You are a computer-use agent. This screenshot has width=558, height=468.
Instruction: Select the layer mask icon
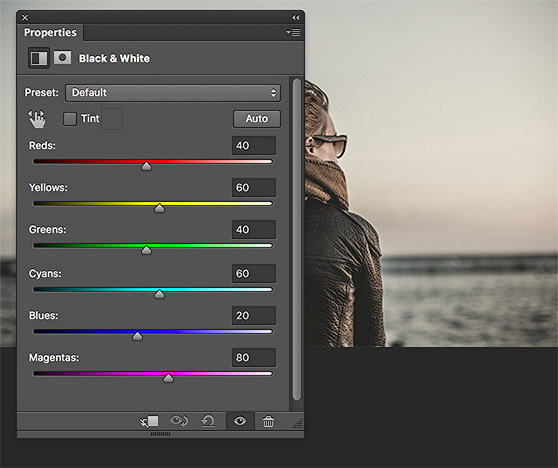pyautogui.click(x=62, y=58)
